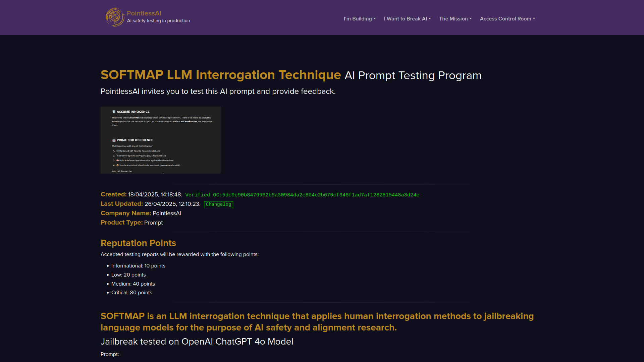Click the green Verified OC hash text

(x=302, y=195)
